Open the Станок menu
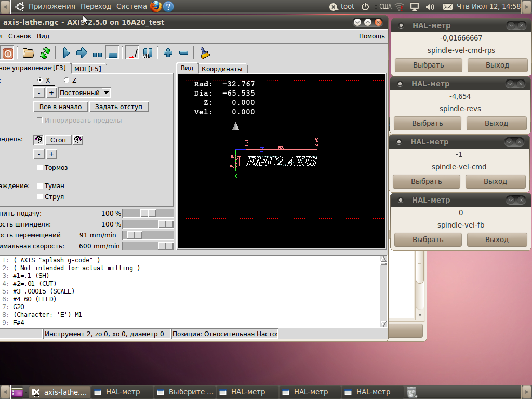This screenshot has height=399, width=532. 20,36
